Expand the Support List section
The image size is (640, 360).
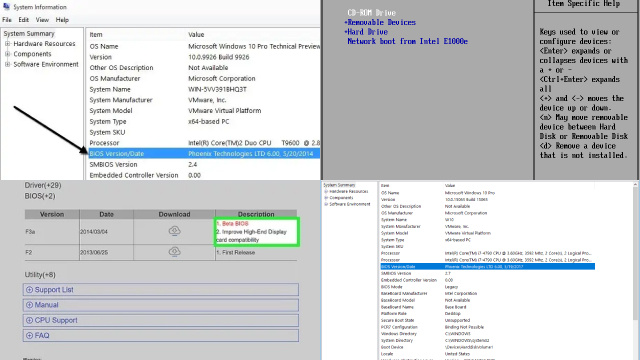click(161, 290)
